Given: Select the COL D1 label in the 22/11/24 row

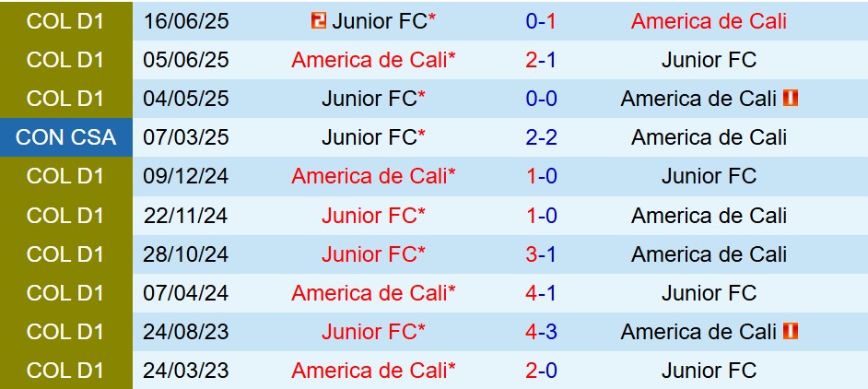Looking at the screenshot, I should click(66, 216).
